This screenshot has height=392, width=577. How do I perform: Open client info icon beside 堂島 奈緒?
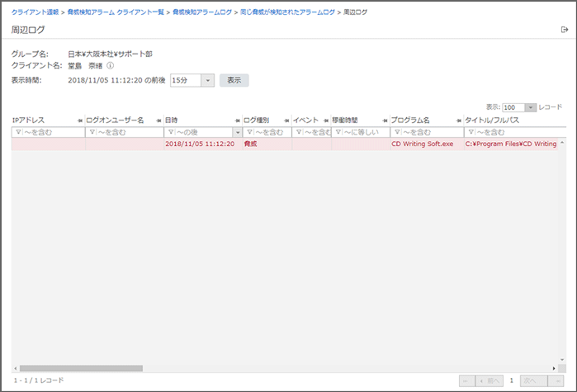pyautogui.click(x=110, y=65)
